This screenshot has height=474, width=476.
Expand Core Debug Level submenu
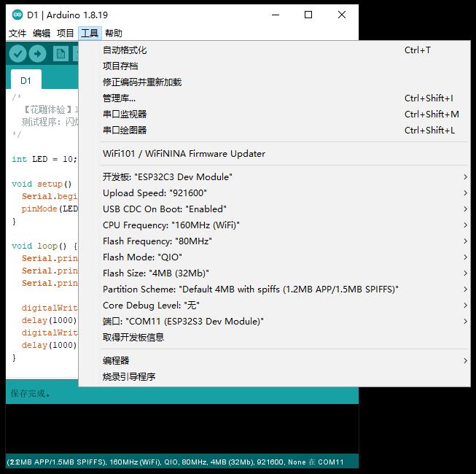(x=273, y=305)
